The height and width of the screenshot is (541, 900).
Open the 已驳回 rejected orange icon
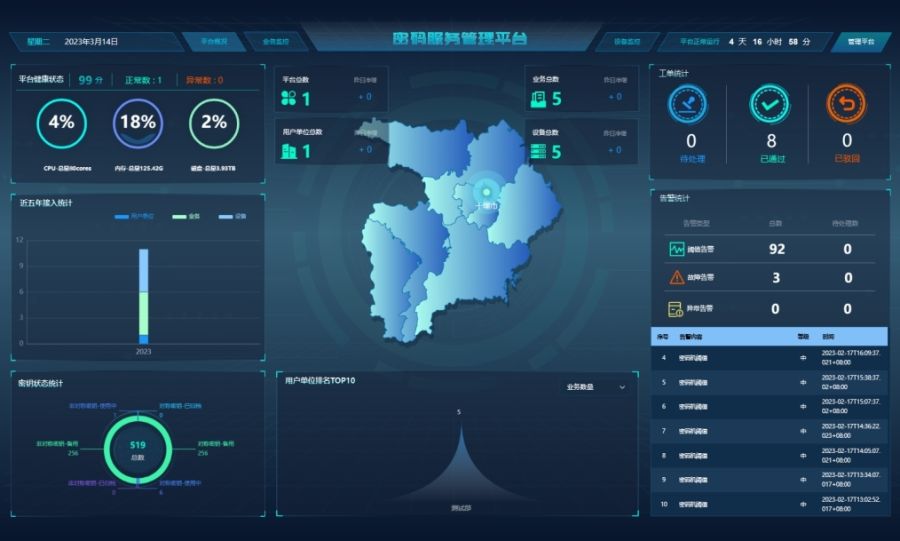(846, 104)
